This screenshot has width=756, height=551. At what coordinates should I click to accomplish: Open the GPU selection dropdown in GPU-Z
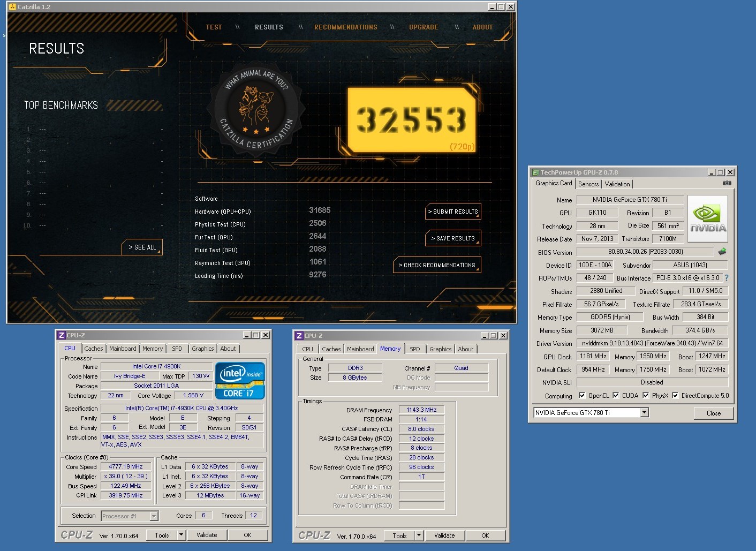point(645,412)
